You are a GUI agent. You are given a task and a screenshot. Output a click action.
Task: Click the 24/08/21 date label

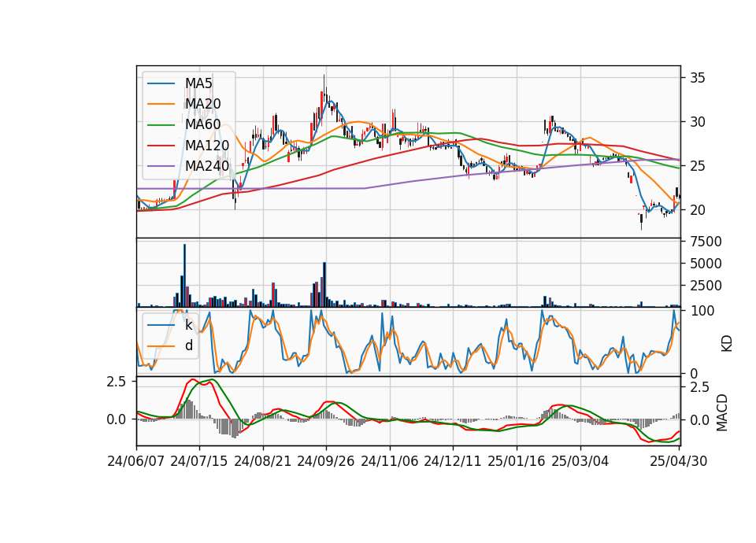pyautogui.click(x=263, y=461)
